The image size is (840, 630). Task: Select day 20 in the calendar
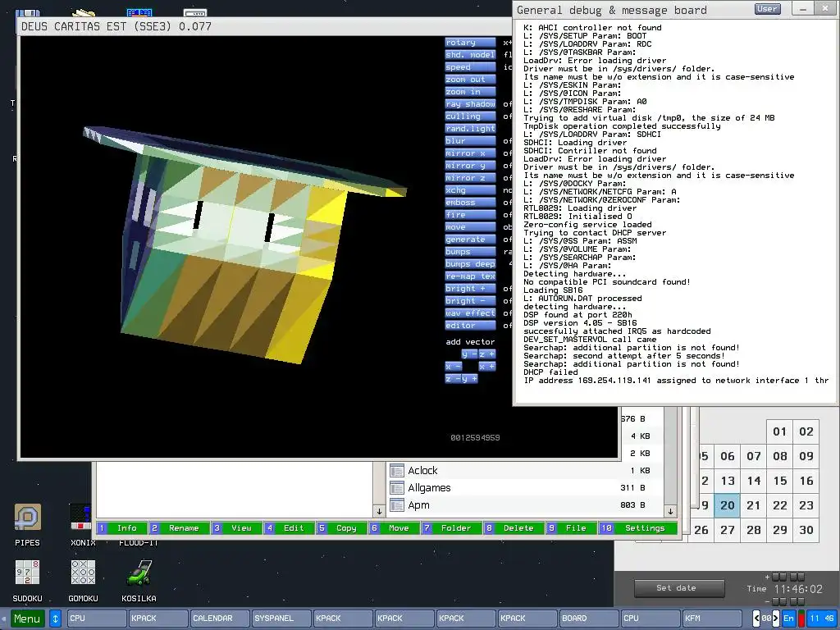click(728, 505)
